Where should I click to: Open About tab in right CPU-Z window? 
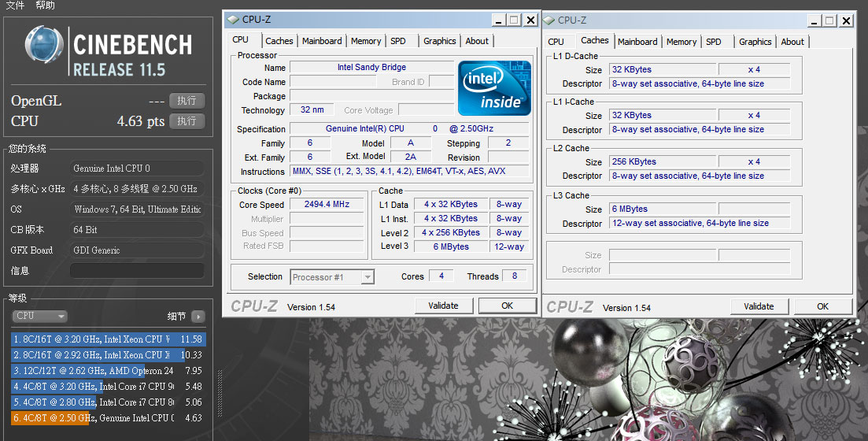click(x=792, y=42)
